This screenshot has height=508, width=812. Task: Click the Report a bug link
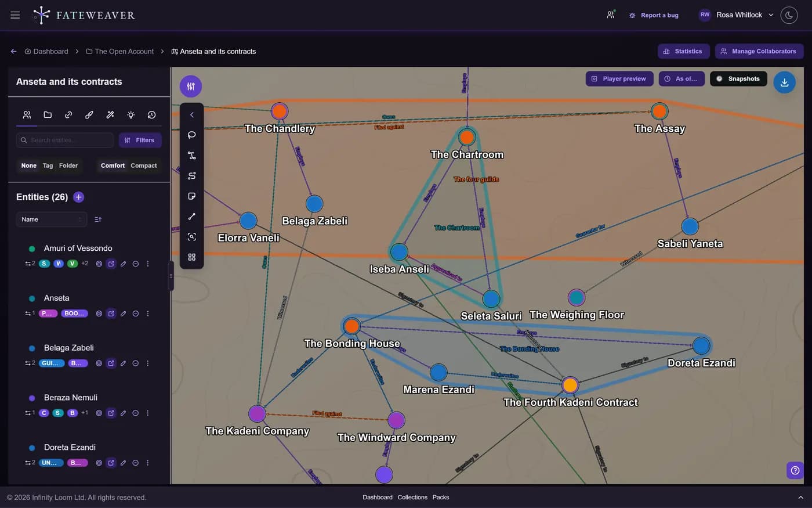pyautogui.click(x=654, y=15)
